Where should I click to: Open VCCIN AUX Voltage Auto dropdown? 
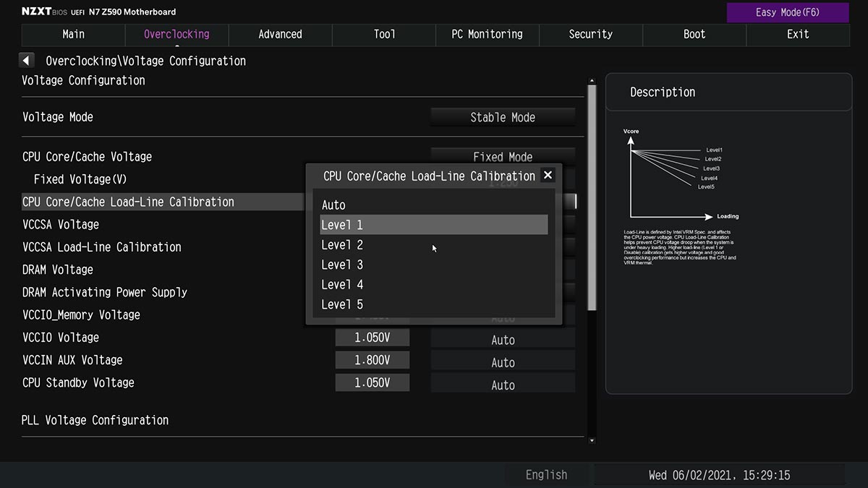(x=503, y=362)
